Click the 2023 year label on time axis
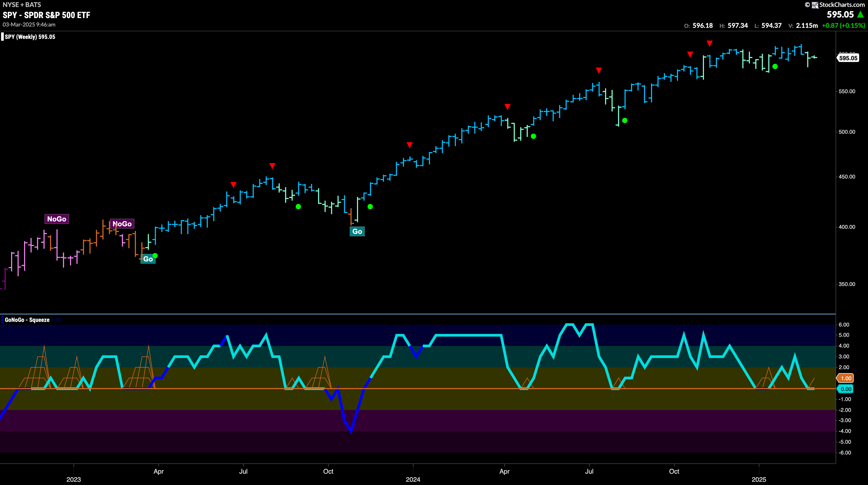Viewport: 868px width, 485px height. (74, 480)
